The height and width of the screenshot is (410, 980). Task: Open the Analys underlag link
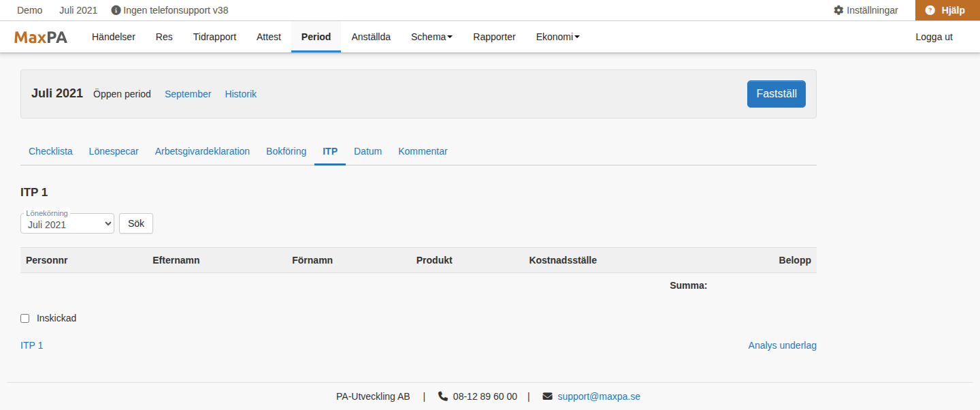click(783, 345)
